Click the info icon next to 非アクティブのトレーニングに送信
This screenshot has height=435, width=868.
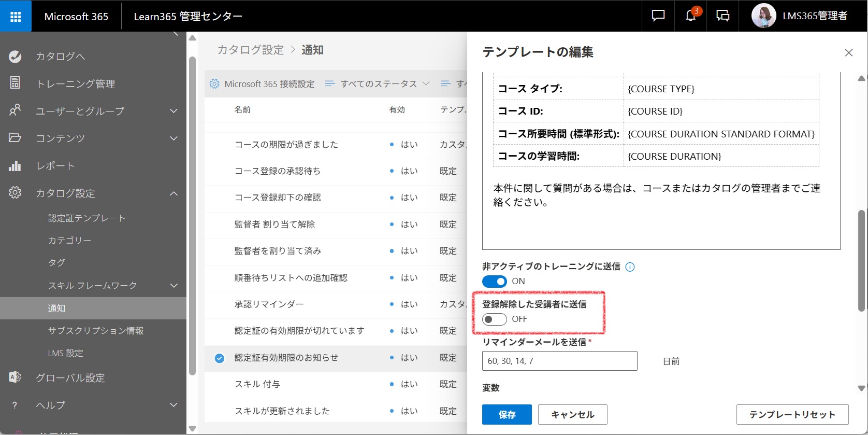(x=630, y=267)
